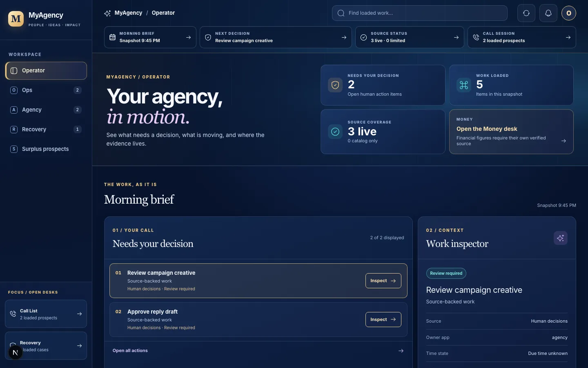Image resolution: width=588 pixels, height=368 pixels.
Task: Click the calendar icon in Morning Brief card
Action: pyautogui.click(x=113, y=37)
